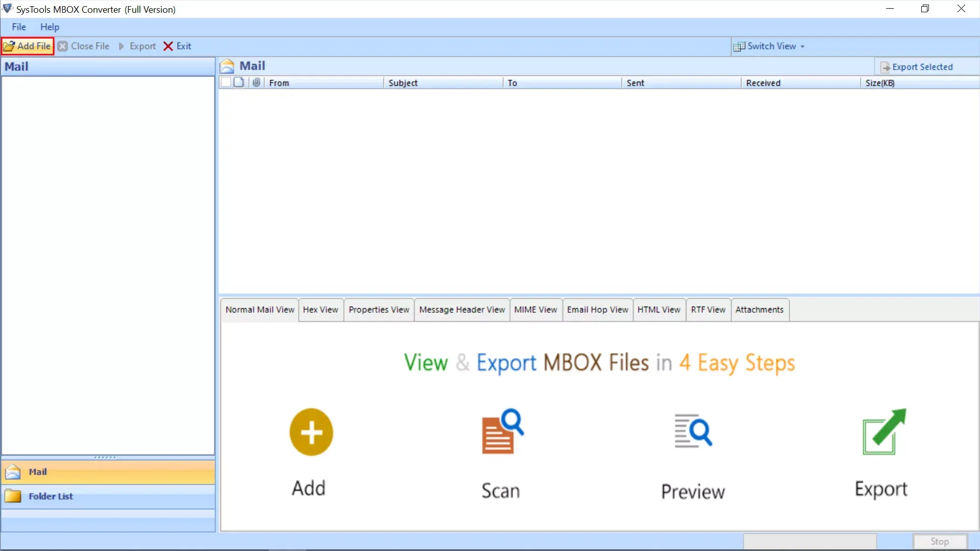Screen dimensions: 980x551
Task: Select the Attachments tab
Action: pyautogui.click(x=759, y=310)
